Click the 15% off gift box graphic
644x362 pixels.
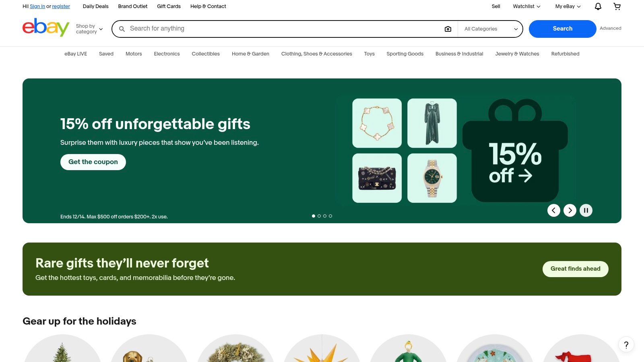coord(515,151)
